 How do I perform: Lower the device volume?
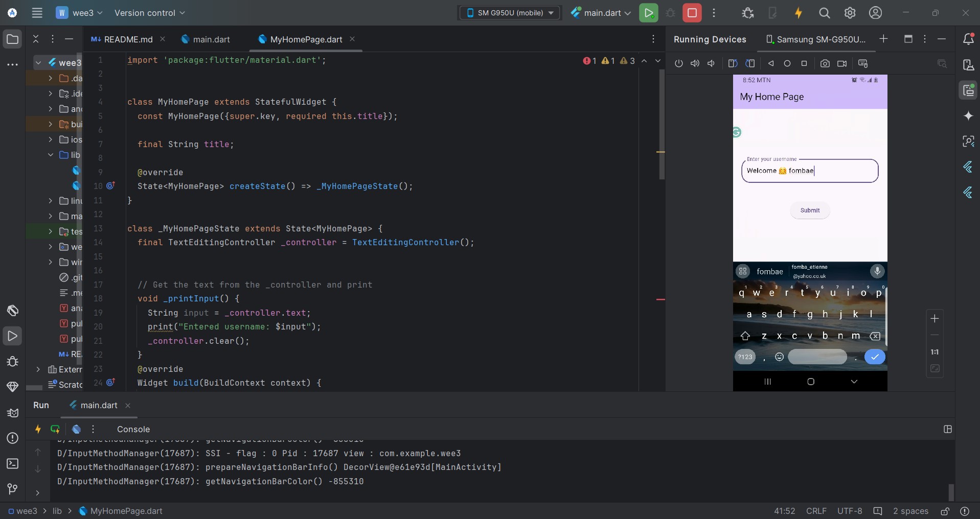click(x=711, y=63)
